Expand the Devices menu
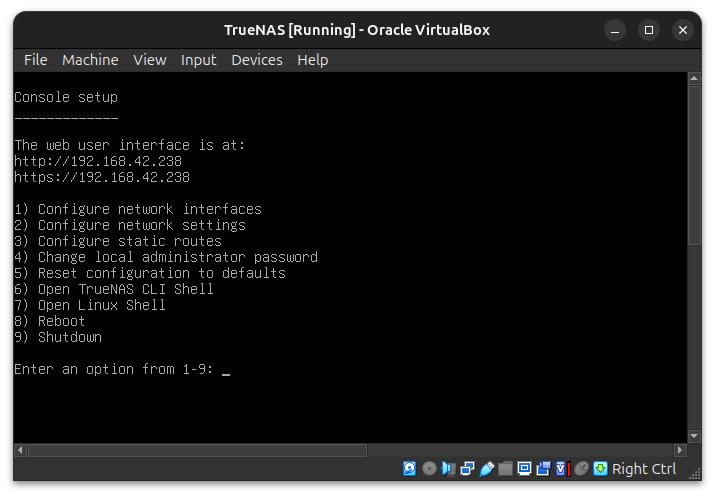 (x=256, y=60)
